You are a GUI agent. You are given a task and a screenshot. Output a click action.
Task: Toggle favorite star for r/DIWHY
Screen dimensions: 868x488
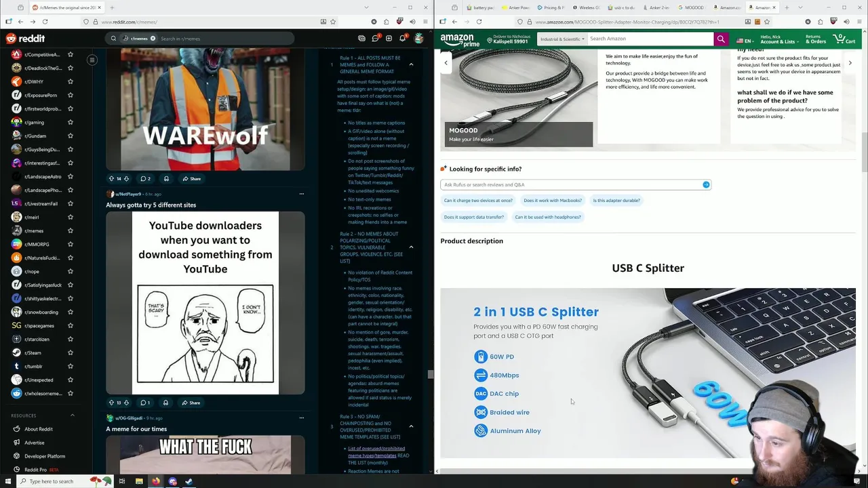tap(70, 81)
